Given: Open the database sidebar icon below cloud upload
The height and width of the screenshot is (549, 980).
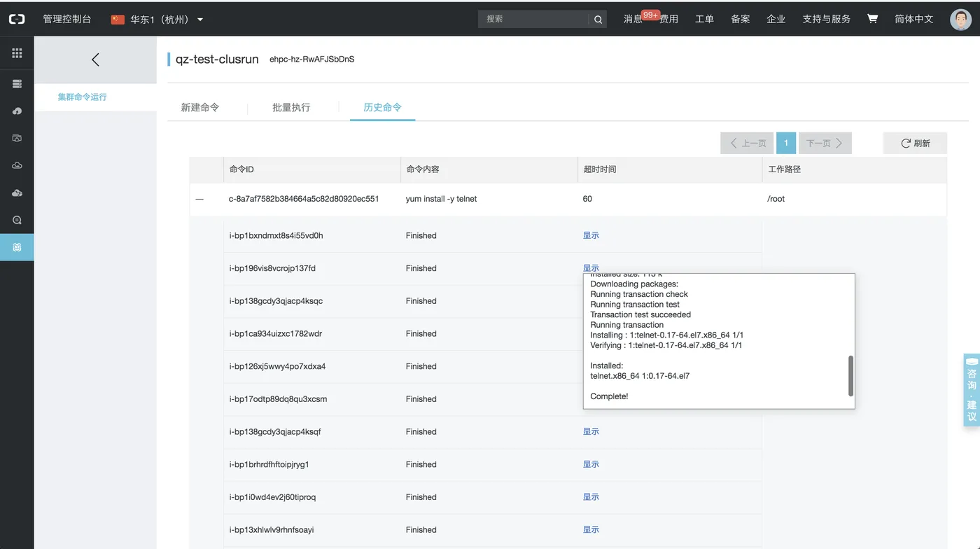Looking at the screenshot, I should [x=17, y=139].
